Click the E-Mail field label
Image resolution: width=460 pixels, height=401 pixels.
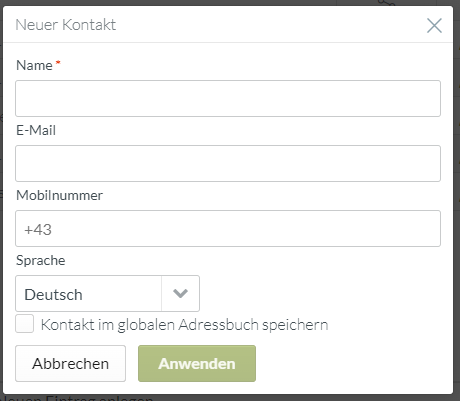click(36, 130)
